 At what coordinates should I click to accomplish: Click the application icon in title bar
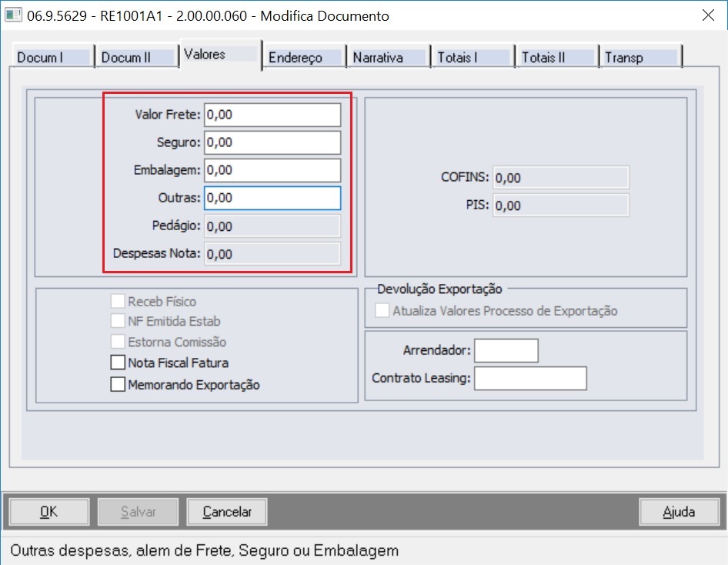13,15
